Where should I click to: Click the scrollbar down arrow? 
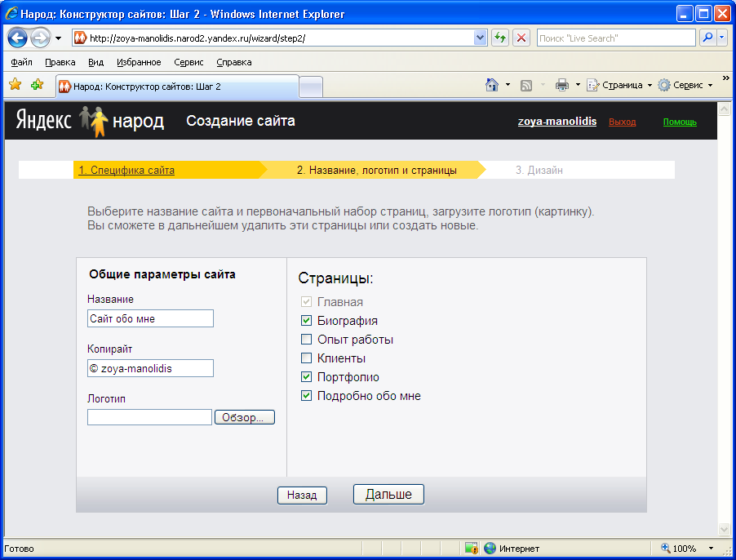725,529
